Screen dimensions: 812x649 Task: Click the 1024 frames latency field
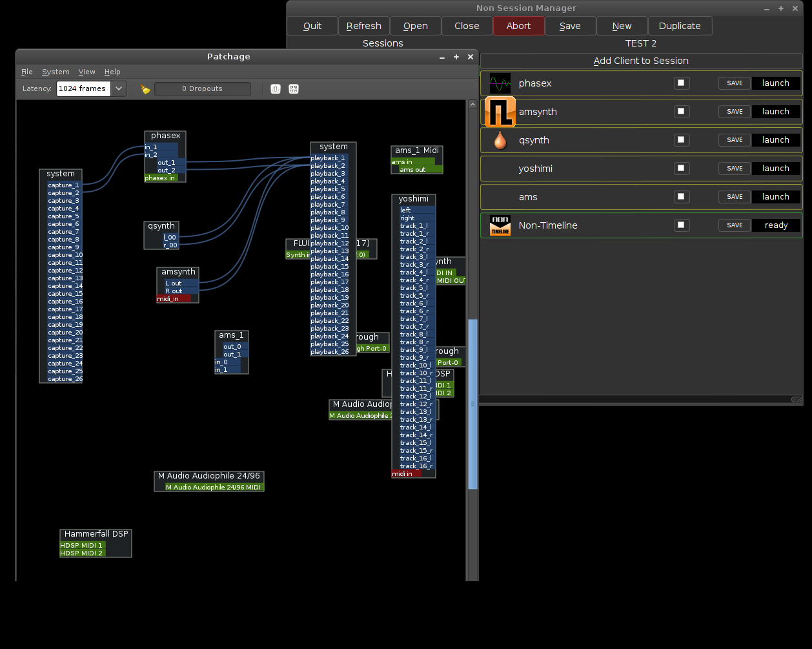(x=83, y=89)
